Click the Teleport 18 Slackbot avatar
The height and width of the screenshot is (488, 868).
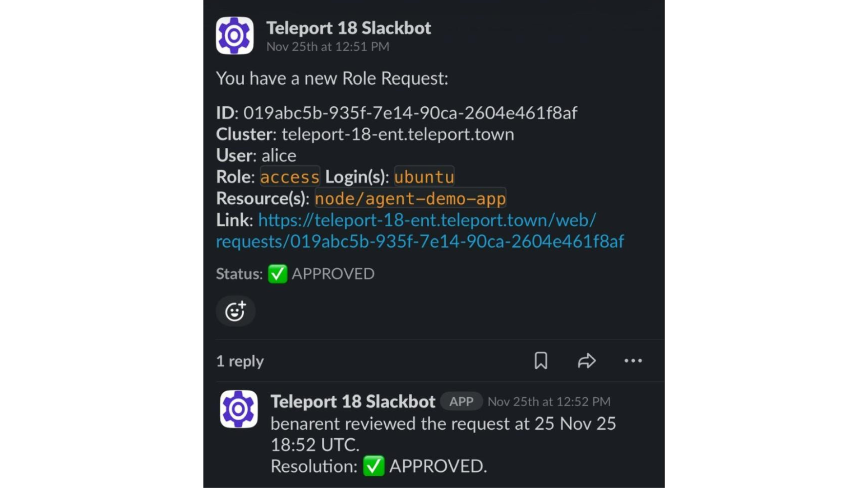[x=235, y=35]
